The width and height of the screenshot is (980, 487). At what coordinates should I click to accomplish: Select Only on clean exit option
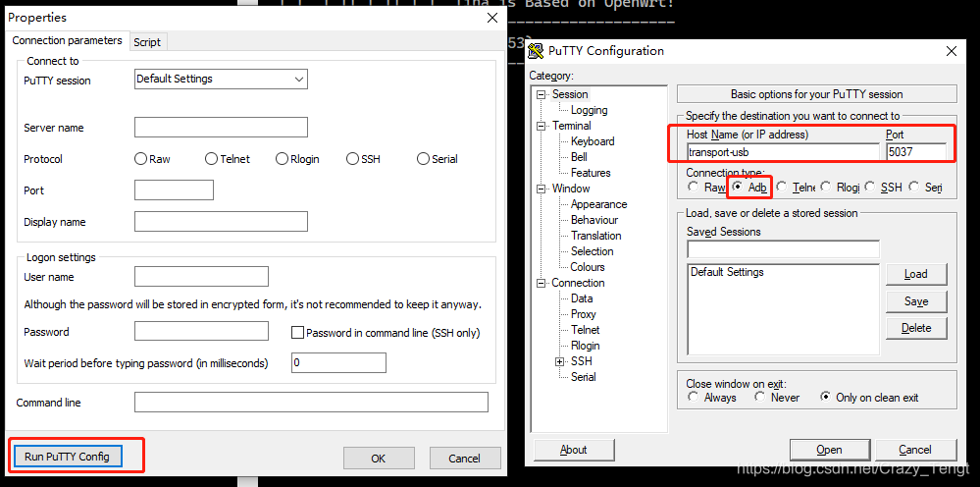[826, 398]
